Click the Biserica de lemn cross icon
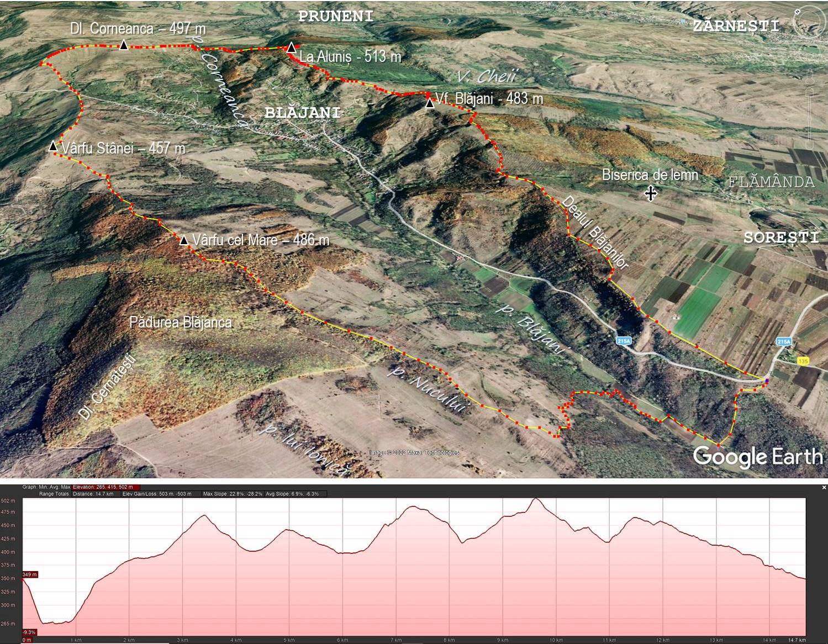This screenshot has width=828, height=644. 650,193
